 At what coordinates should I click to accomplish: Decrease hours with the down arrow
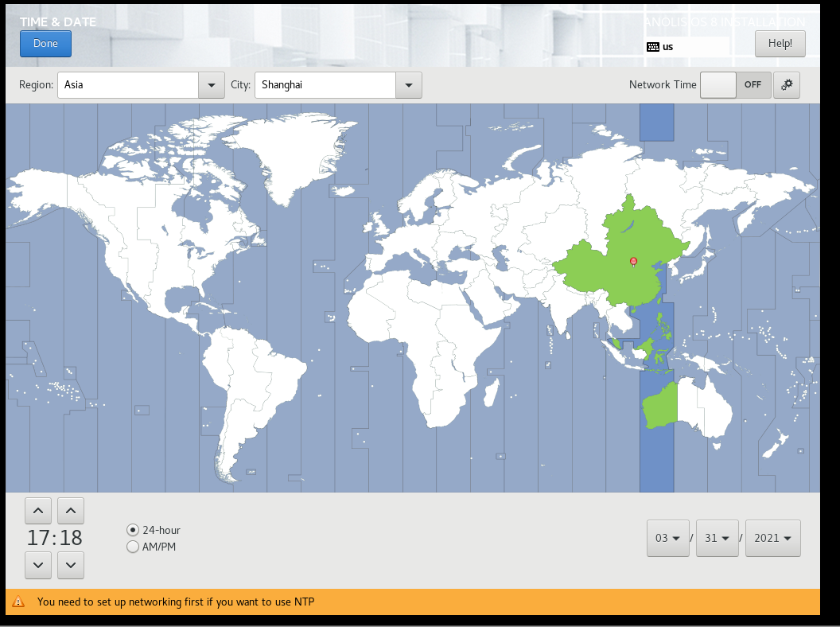(38, 566)
